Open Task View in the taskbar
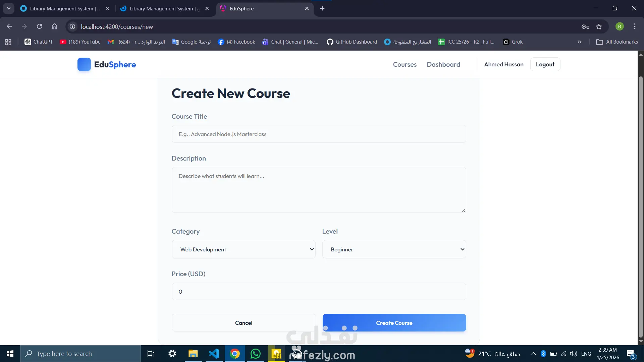644x362 pixels. pos(151,354)
